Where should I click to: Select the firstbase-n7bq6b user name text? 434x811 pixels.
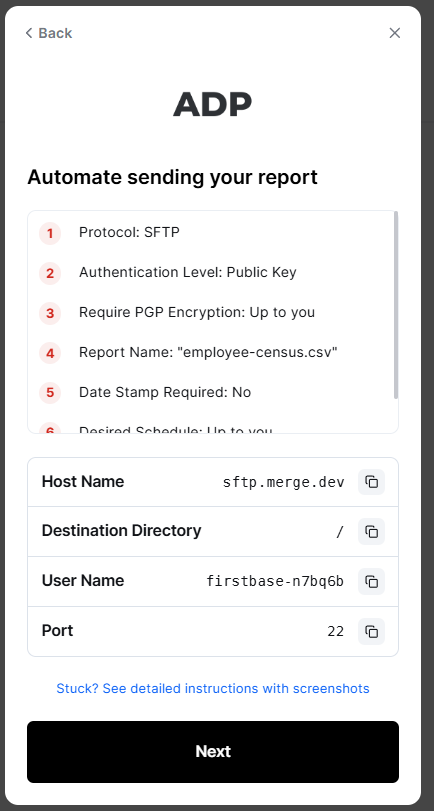coord(275,581)
